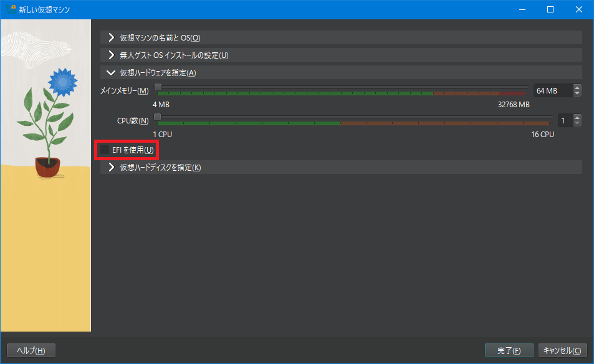Minimize the 新しい仮想マシン window
This screenshot has height=364, width=594.
[x=522, y=9]
